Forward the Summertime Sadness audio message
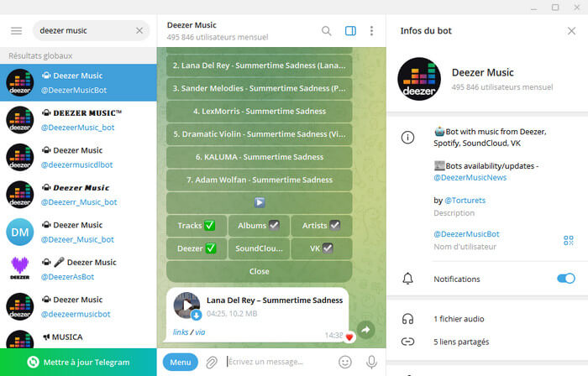Viewport: 588px width, 376px height. 366,331
